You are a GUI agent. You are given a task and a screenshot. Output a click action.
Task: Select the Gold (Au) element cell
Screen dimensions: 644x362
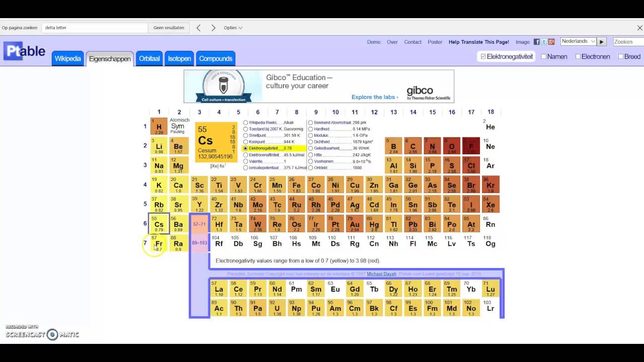355,224
